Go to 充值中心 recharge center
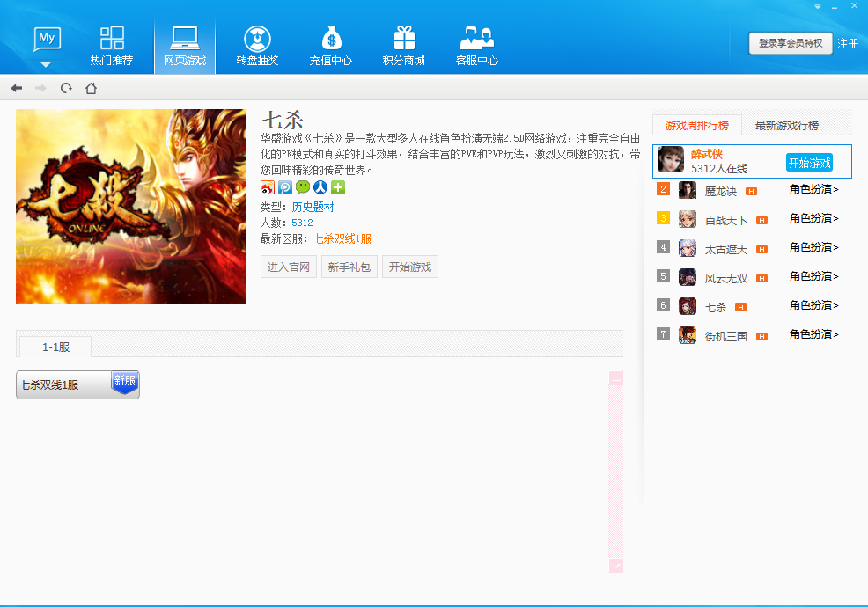 pos(331,46)
